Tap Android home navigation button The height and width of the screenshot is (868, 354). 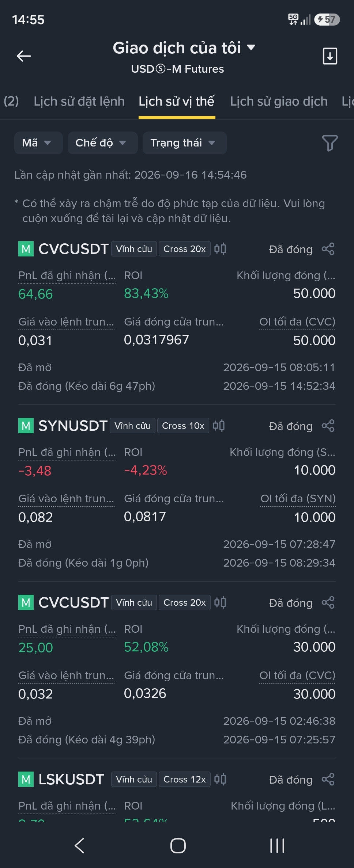point(178,845)
